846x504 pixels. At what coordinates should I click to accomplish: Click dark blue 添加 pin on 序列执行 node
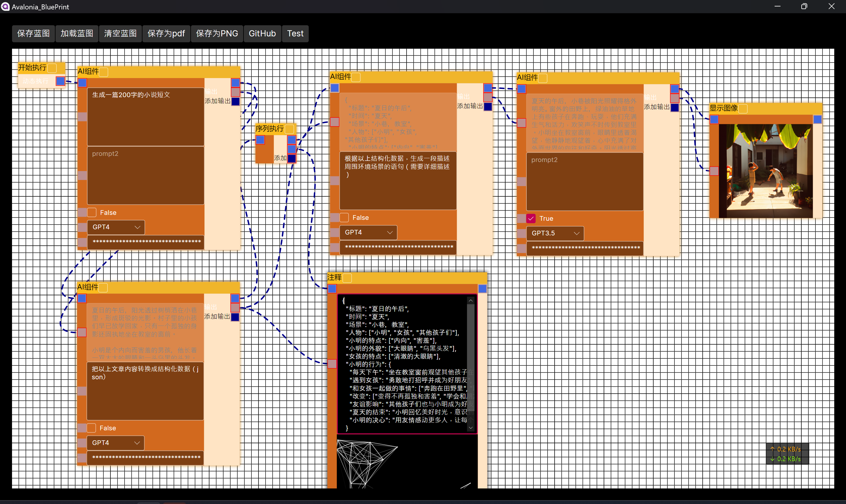click(291, 158)
